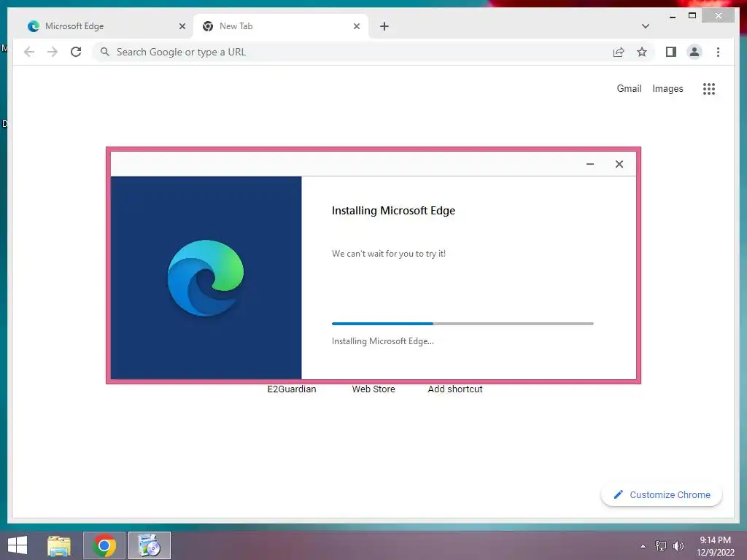This screenshot has height=560, width=747.
Task: Click Add shortcut
Action: click(455, 389)
